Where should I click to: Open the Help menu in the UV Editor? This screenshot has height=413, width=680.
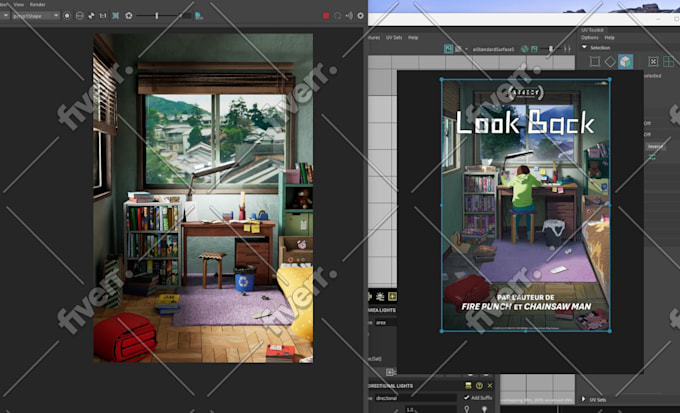tap(413, 38)
